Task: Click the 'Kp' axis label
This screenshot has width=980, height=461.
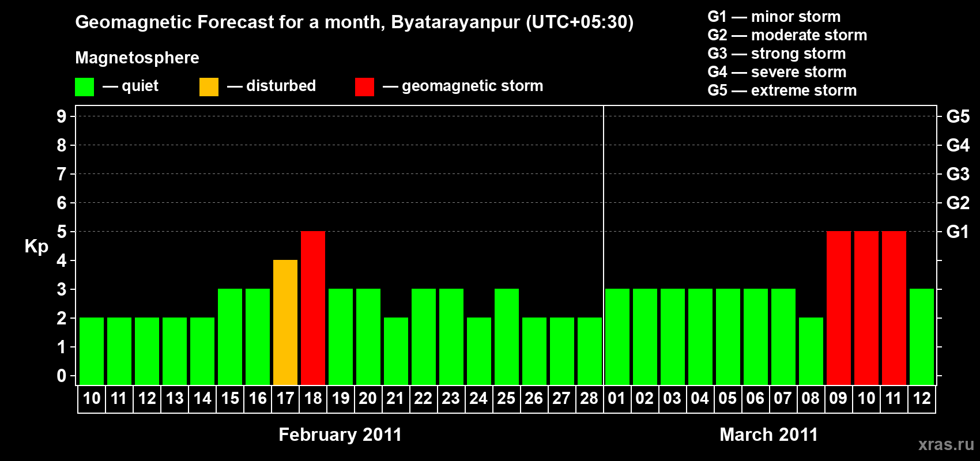Action: (36, 247)
